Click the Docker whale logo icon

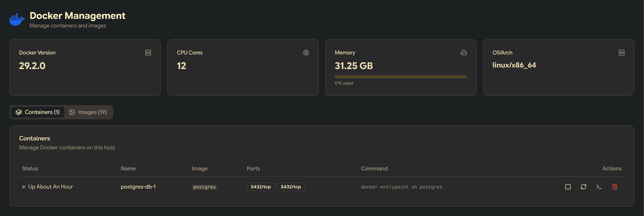pos(17,20)
